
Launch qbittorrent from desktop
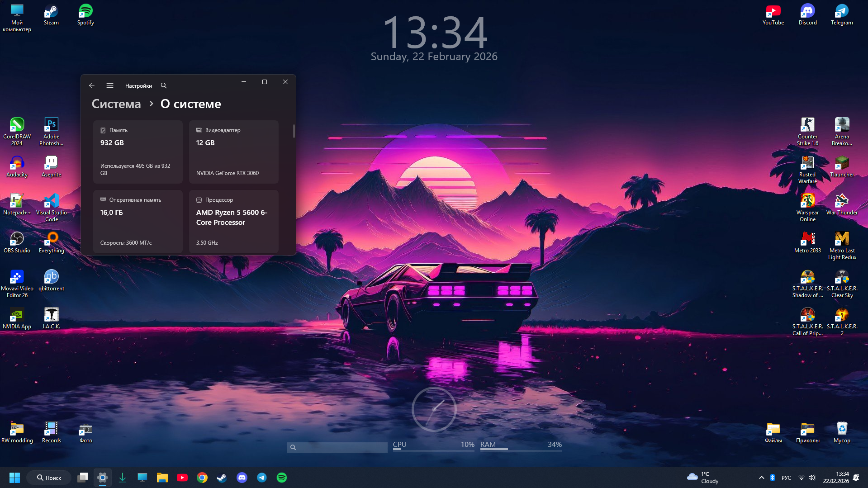[51, 280]
